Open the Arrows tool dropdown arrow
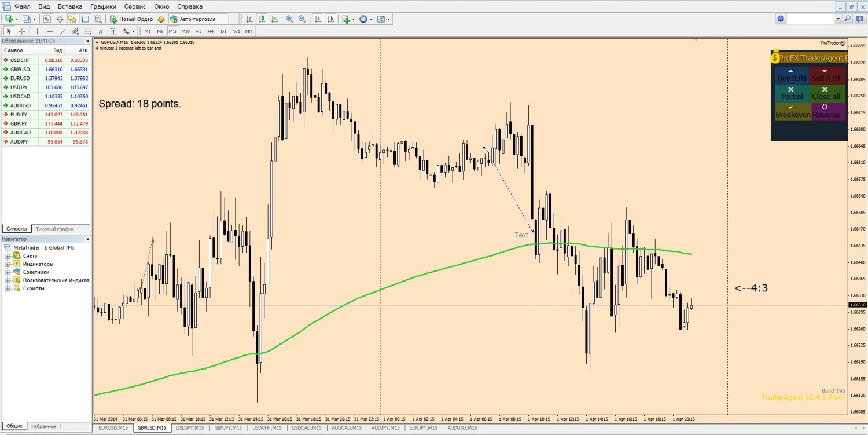 pyautogui.click(x=134, y=31)
